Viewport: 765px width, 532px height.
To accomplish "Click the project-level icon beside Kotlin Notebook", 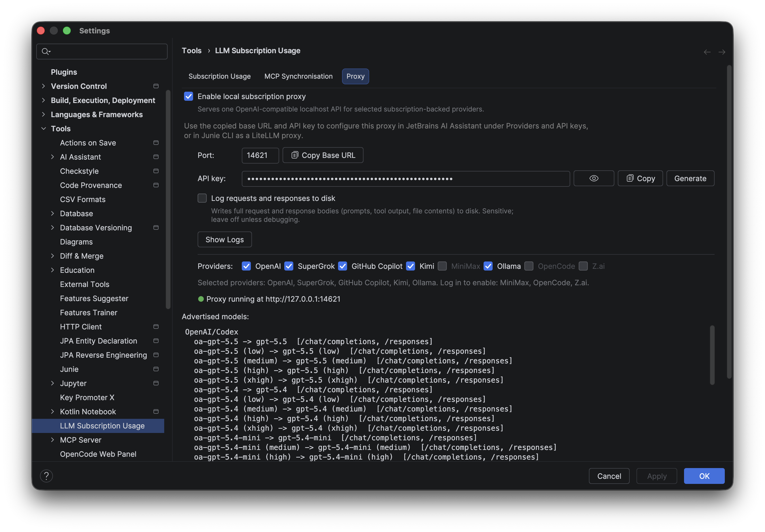I will coord(156,411).
